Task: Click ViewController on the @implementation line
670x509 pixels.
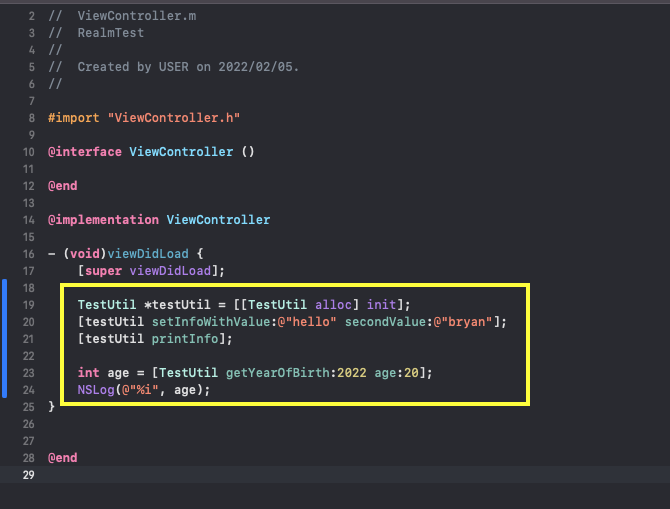Action: coord(218,220)
